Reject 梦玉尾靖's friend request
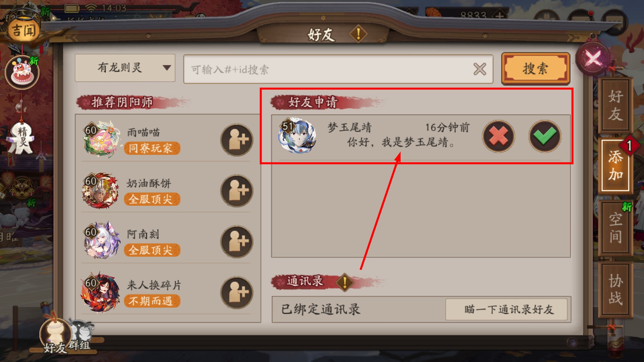Image resolution: width=644 pixels, height=362 pixels. coord(498,136)
